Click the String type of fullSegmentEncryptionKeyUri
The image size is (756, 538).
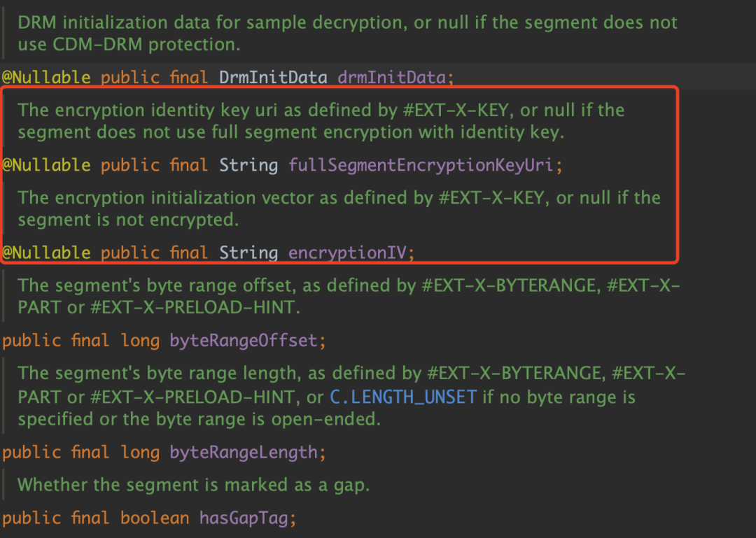[x=248, y=165]
